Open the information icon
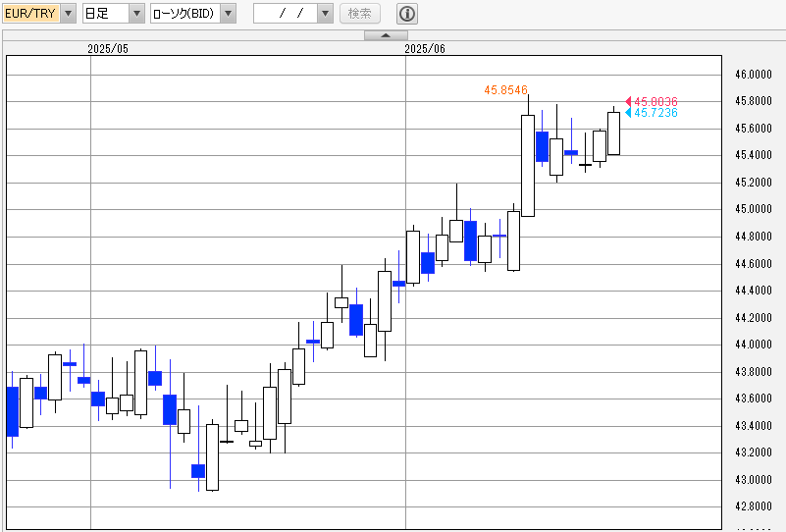Screen dimensions: 786x532 click(407, 14)
